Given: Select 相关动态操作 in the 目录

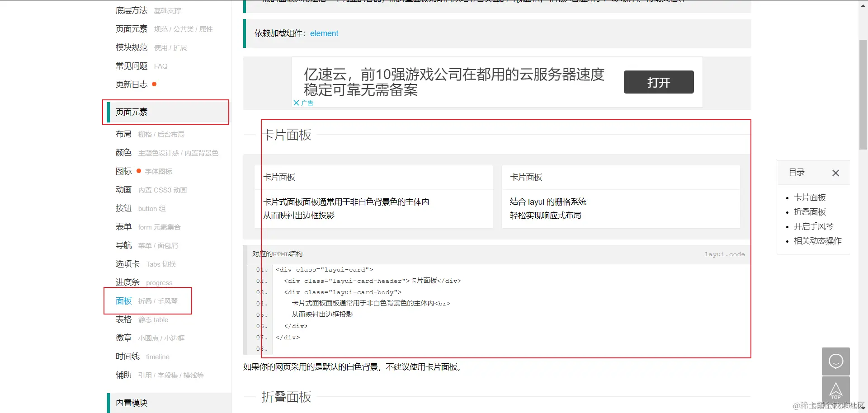Looking at the screenshot, I should pyautogui.click(x=817, y=241).
